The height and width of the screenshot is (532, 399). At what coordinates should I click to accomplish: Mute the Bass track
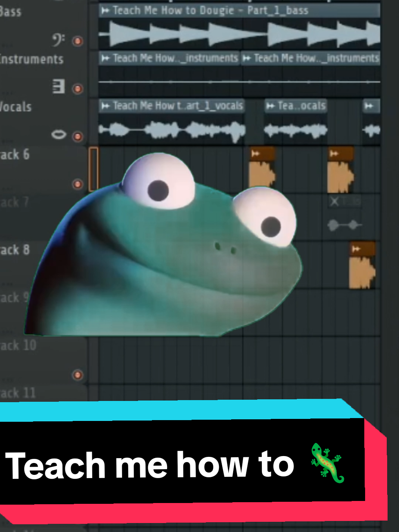[77, 41]
